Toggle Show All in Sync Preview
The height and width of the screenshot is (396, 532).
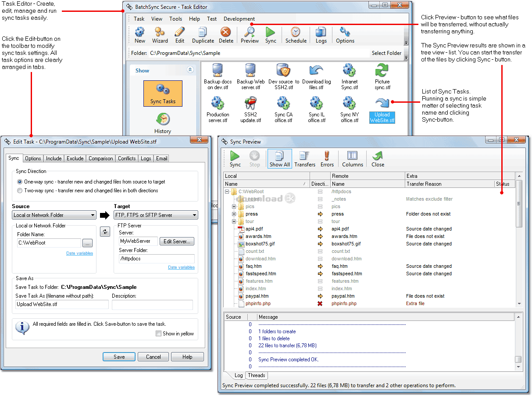coord(280,159)
